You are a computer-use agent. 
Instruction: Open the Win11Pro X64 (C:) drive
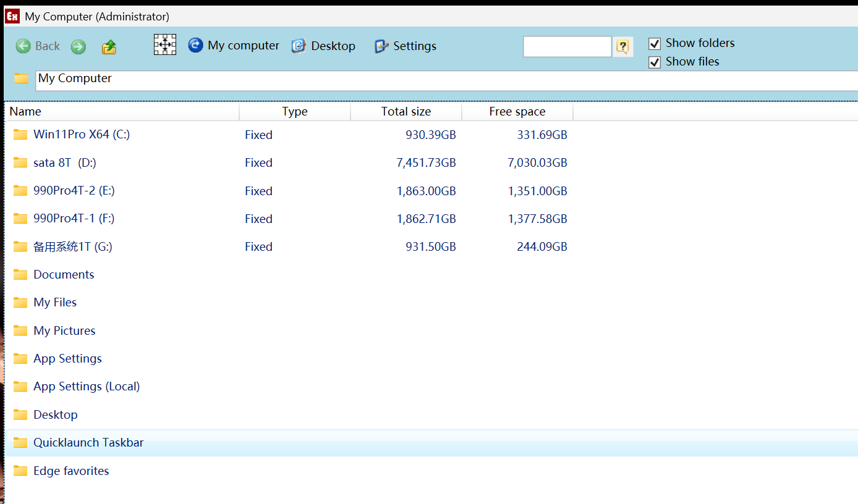81,134
